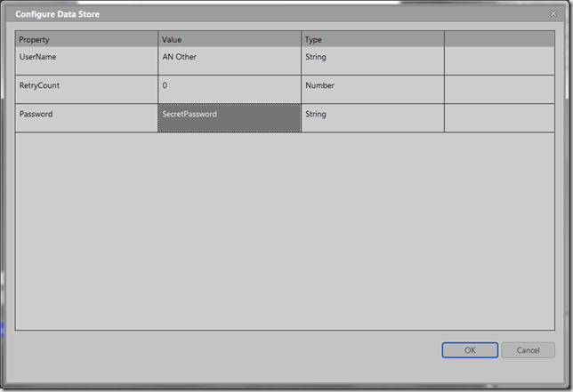Close the Configure Data Store dialog
573x392 pixels.
553,13
